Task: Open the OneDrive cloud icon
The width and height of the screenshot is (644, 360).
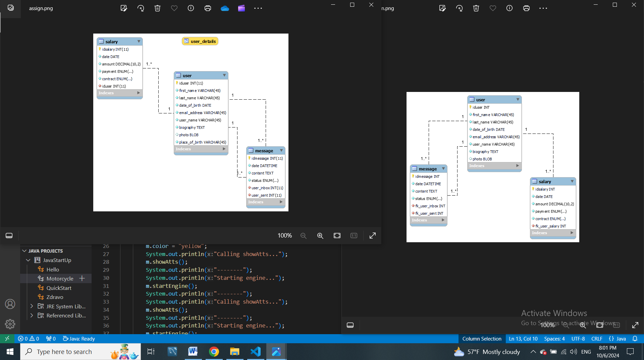Action: coord(225,8)
